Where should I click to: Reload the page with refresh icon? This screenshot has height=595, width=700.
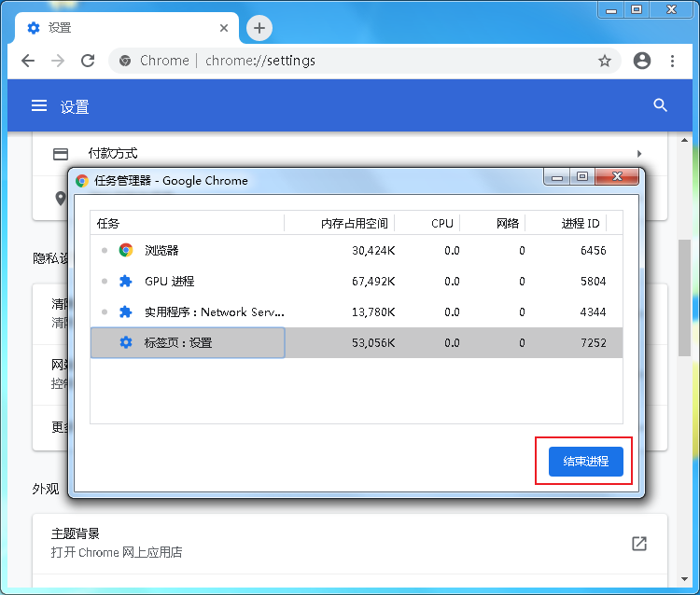click(x=88, y=61)
